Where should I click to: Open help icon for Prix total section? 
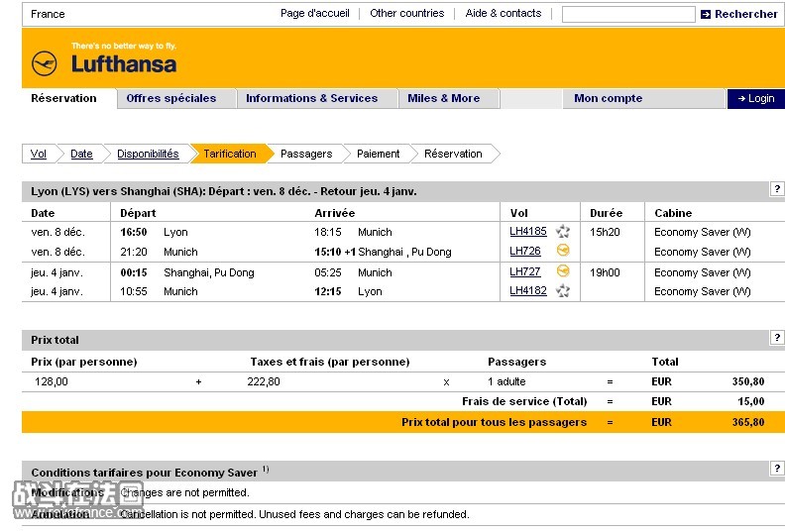point(776,338)
